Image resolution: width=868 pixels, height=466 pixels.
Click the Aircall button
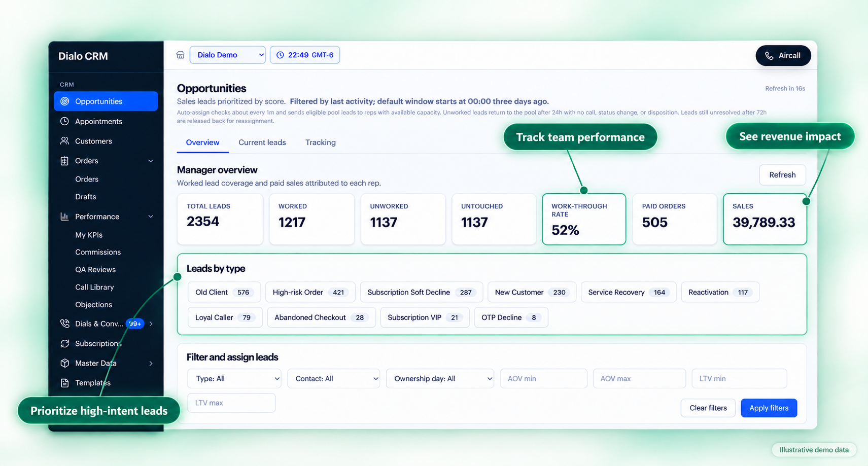783,56
